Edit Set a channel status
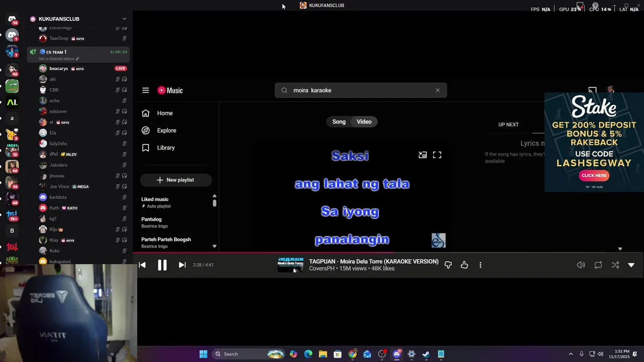644x362 pixels. pyautogui.click(x=59, y=59)
